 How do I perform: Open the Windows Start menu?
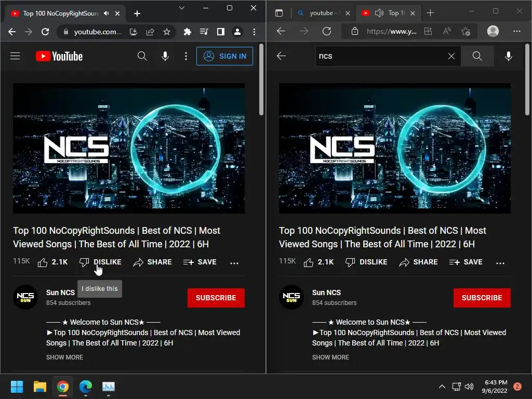click(x=17, y=387)
